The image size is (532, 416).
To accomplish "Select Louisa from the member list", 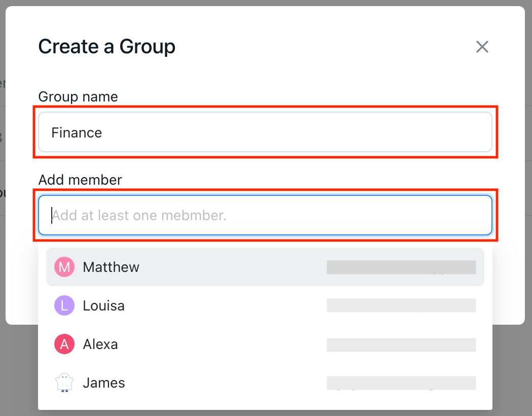I will coord(265,305).
